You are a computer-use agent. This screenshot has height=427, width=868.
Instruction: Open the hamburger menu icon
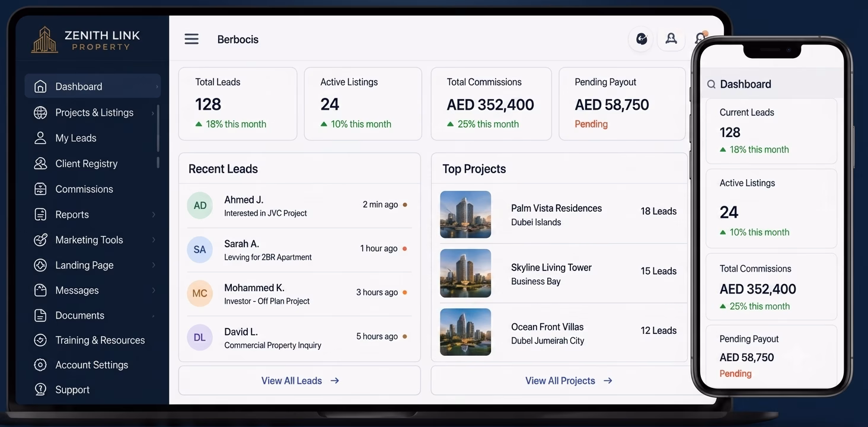[x=192, y=39]
